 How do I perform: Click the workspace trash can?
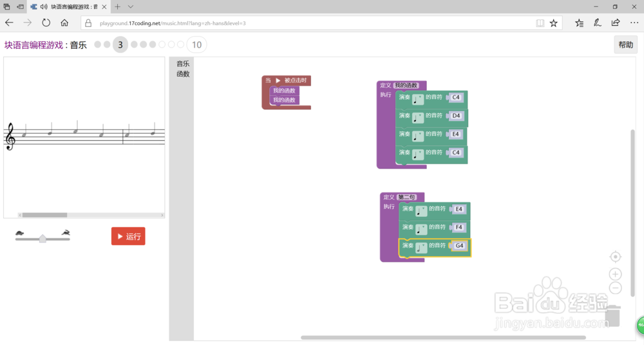point(612,315)
